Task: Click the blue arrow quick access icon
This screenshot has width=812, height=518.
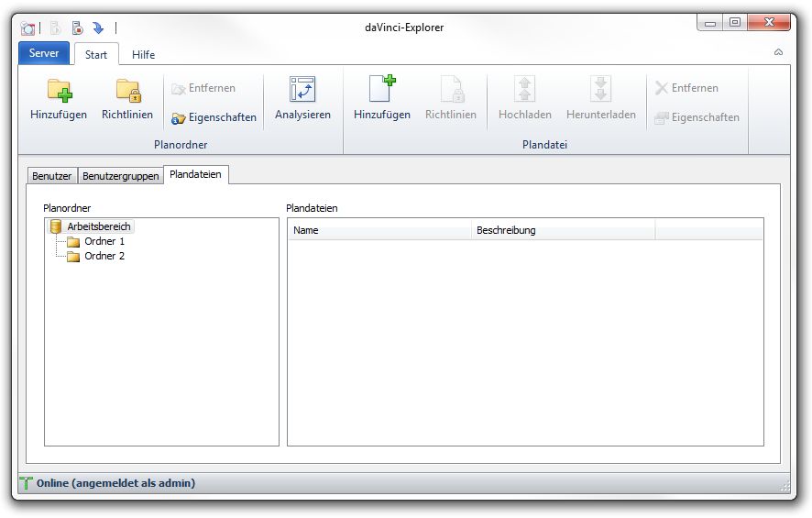Action: pos(98,28)
